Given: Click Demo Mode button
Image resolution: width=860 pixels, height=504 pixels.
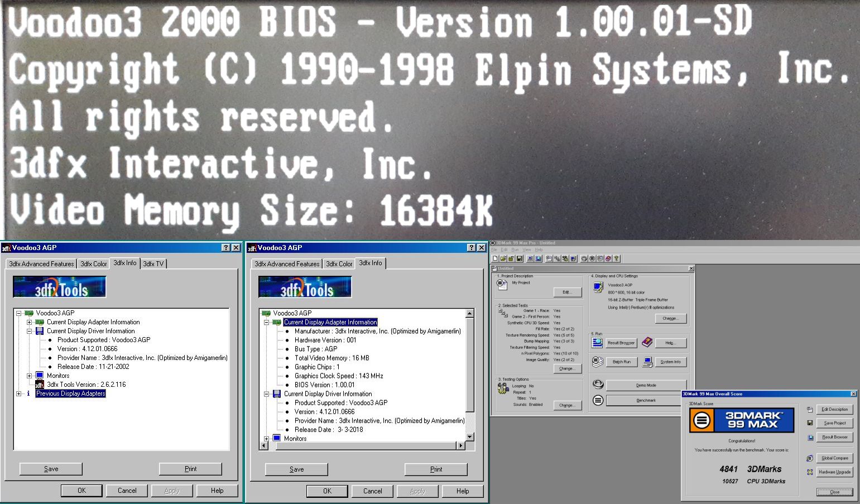Looking at the screenshot, I should (x=646, y=385).
